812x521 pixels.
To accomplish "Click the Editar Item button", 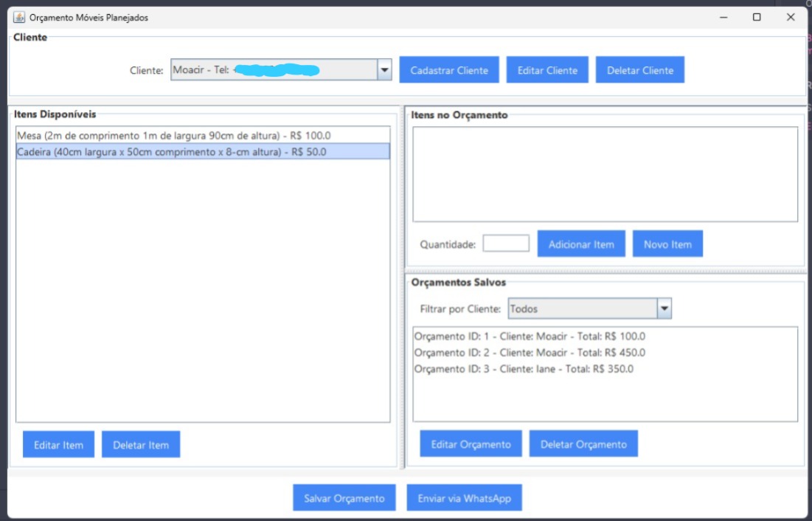I will coord(58,445).
